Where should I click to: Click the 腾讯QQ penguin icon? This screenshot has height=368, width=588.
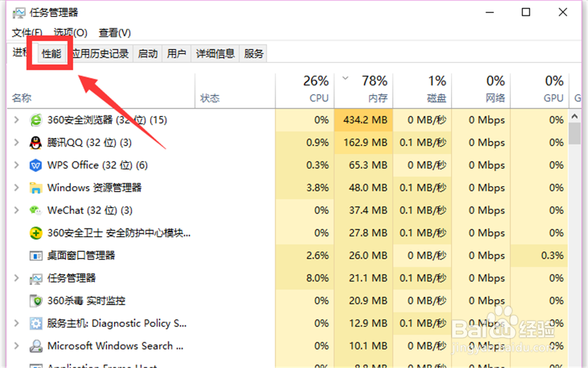pos(36,142)
